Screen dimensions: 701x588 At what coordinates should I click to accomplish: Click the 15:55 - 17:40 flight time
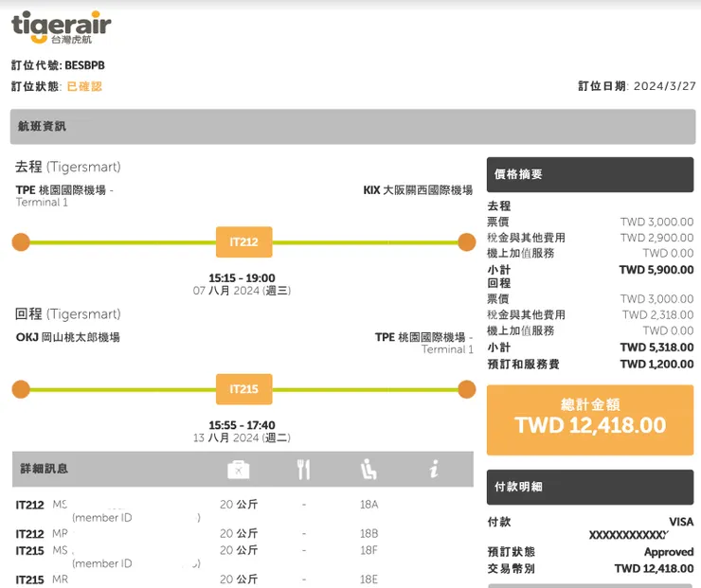(242, 425)
